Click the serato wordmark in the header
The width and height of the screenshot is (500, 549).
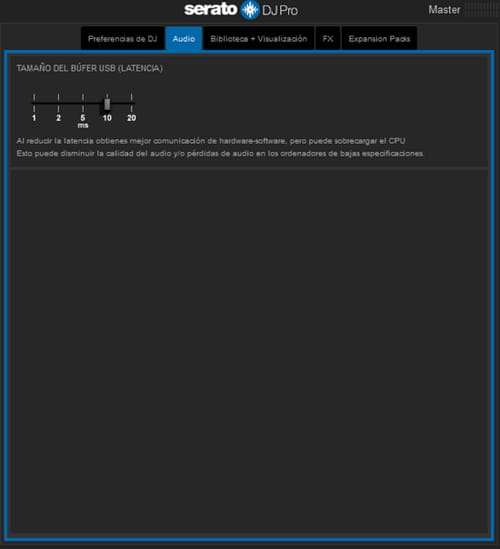pos(211,9)
